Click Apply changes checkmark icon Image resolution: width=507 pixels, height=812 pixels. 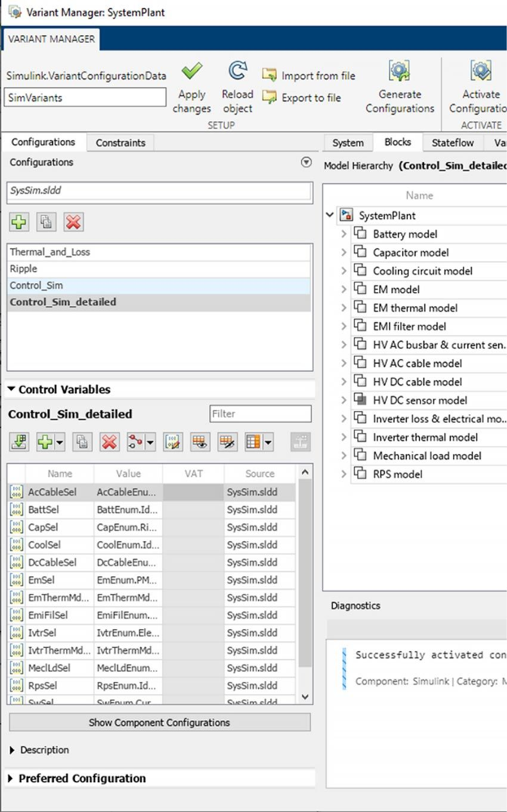click(191, 73)
